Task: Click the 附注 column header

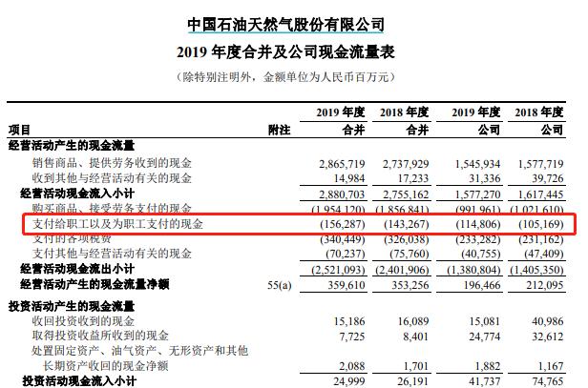Action: click(x=279, y=130)
